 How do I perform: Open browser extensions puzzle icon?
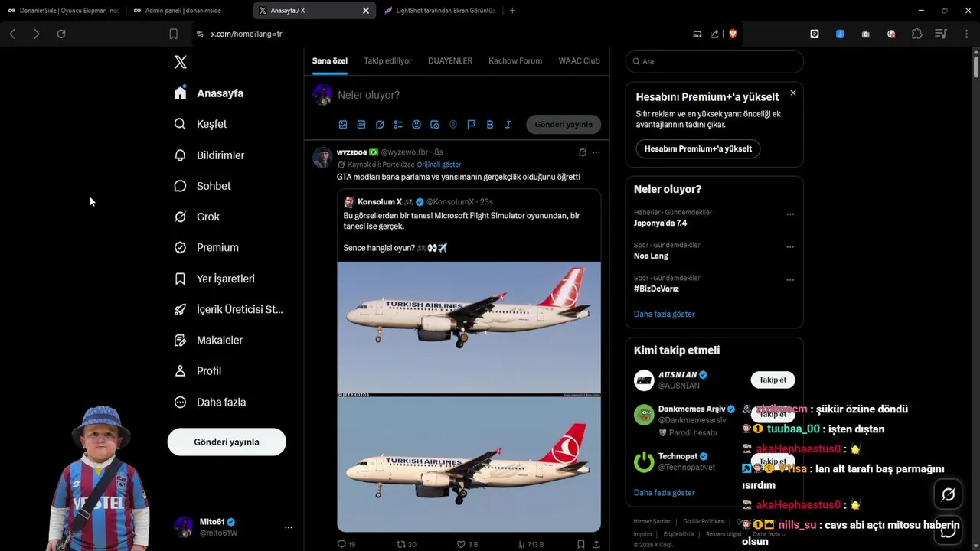916,34
